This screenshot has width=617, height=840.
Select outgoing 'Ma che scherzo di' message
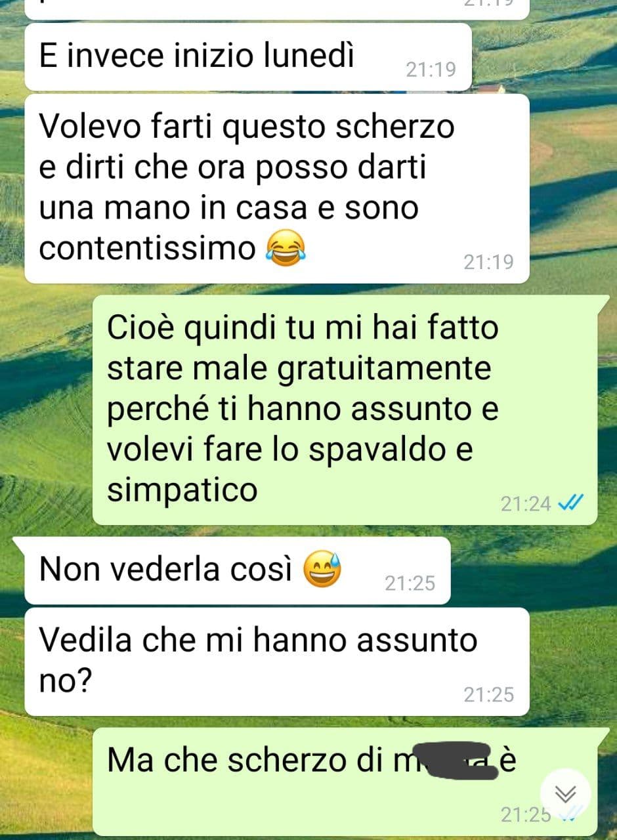pos(345,781)
